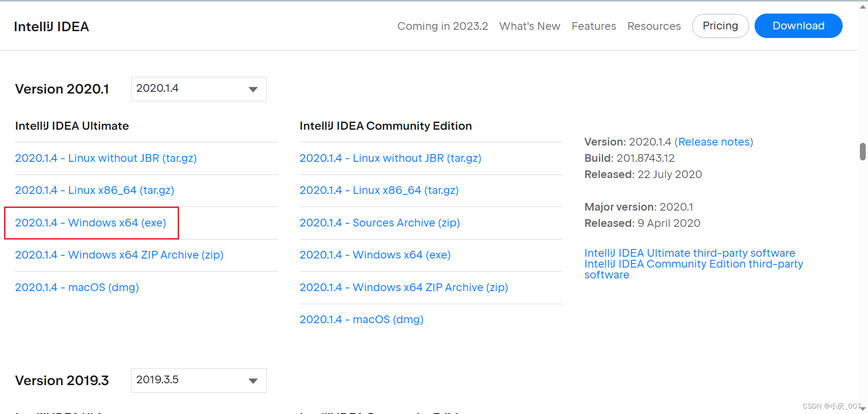Download Ultimate 2020.1.4 Windows x64 exe
The height and width of the screenshot is (414, 868).
coord(90,222)
